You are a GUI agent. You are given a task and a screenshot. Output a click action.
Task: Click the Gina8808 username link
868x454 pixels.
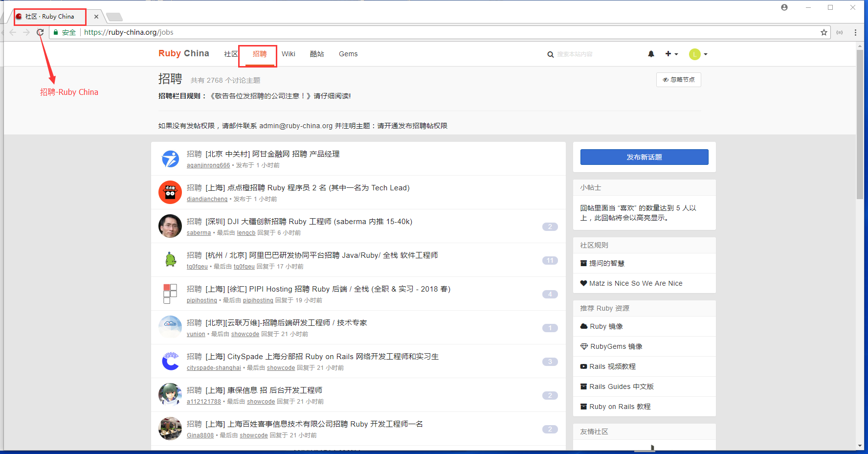(200, 435)
